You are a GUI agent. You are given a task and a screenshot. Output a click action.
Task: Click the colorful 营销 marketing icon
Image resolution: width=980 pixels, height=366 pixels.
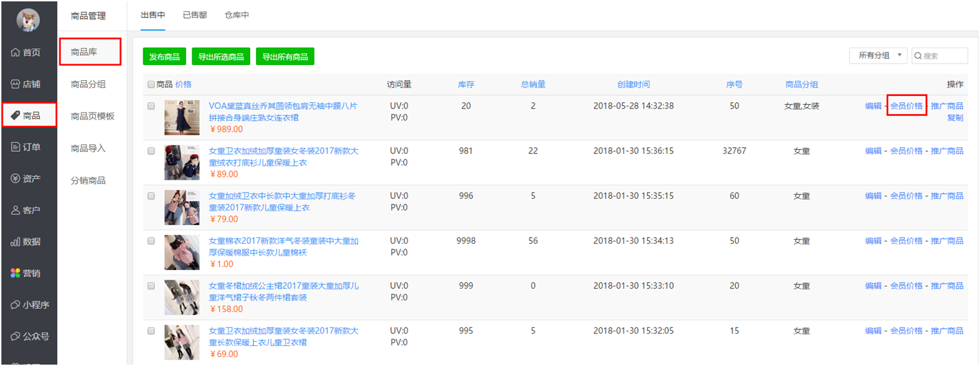coord(15,273)
